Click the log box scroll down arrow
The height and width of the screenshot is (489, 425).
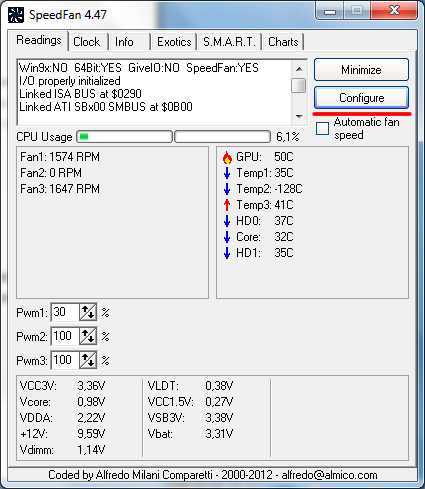299,116
